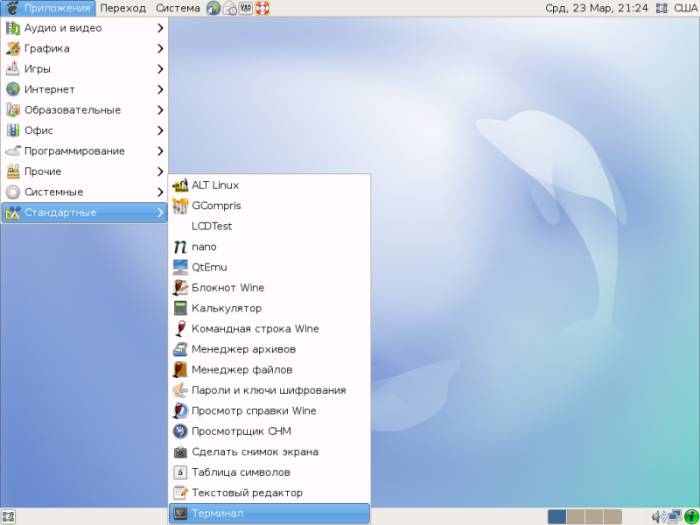
Task: Launch QtEmu from the submenu
Action: click(x=269, y=267)
